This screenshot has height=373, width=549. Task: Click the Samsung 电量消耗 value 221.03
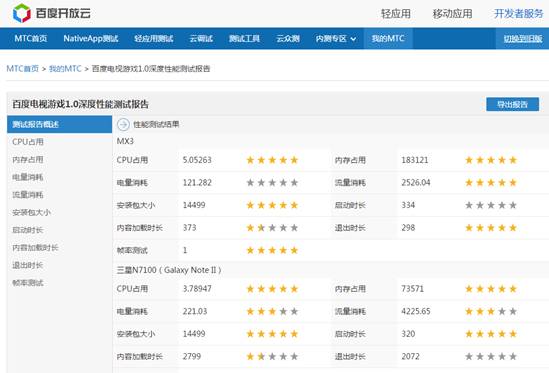[195, 311]
